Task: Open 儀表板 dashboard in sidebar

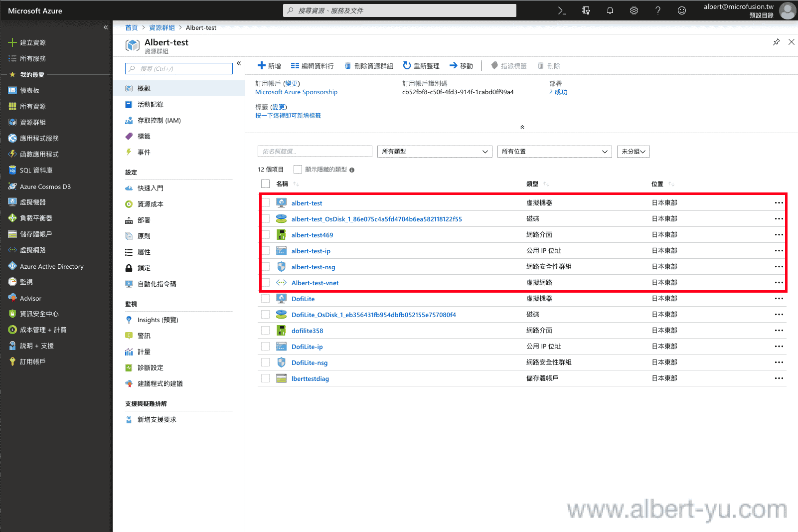Action: 24,90
